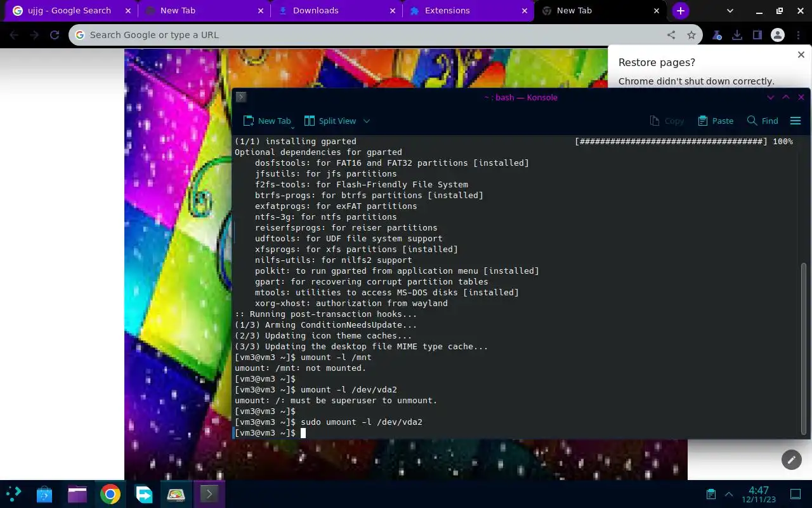Screen dimensions: 812x508
Task: Expand the chevron dropdown beside Split View
Action: pyautogui.click(x=366, y=121)
